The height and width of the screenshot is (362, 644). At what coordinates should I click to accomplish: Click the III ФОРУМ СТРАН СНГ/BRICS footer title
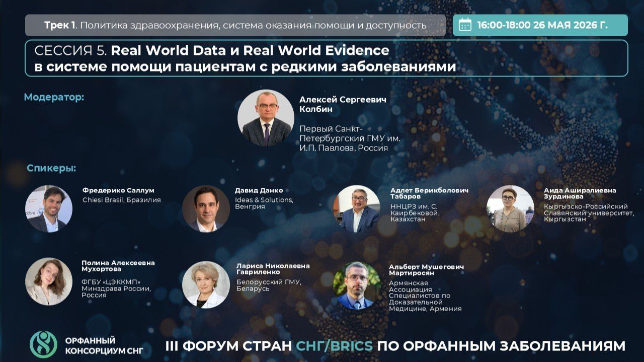[395, 346]
